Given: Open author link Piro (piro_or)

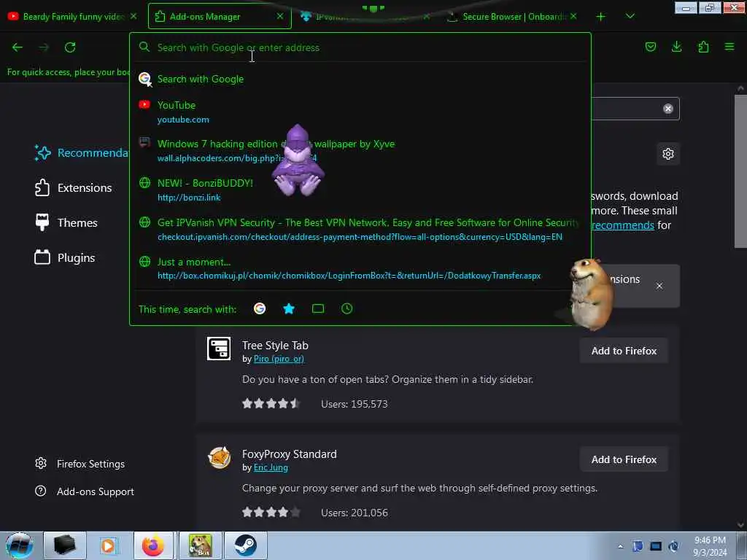Looking at the screenshot, I should tap(279, 359).
